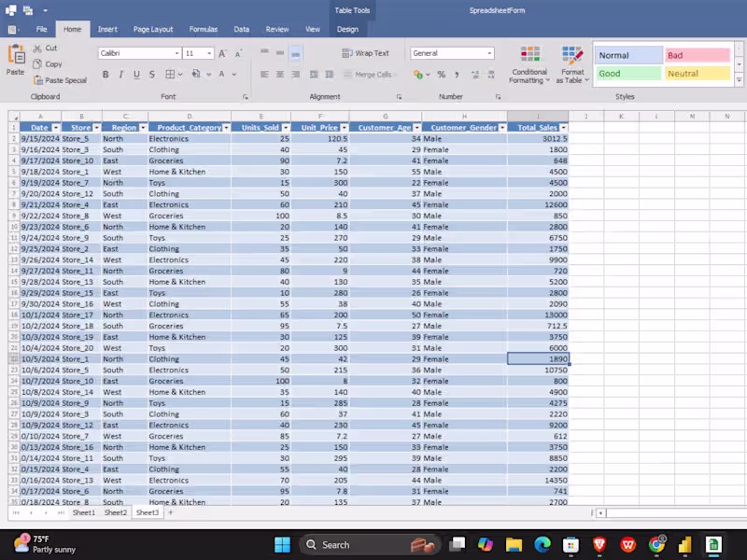
Task: Open the Formulas ribbon tab
Action: click(x=203, y=29)
